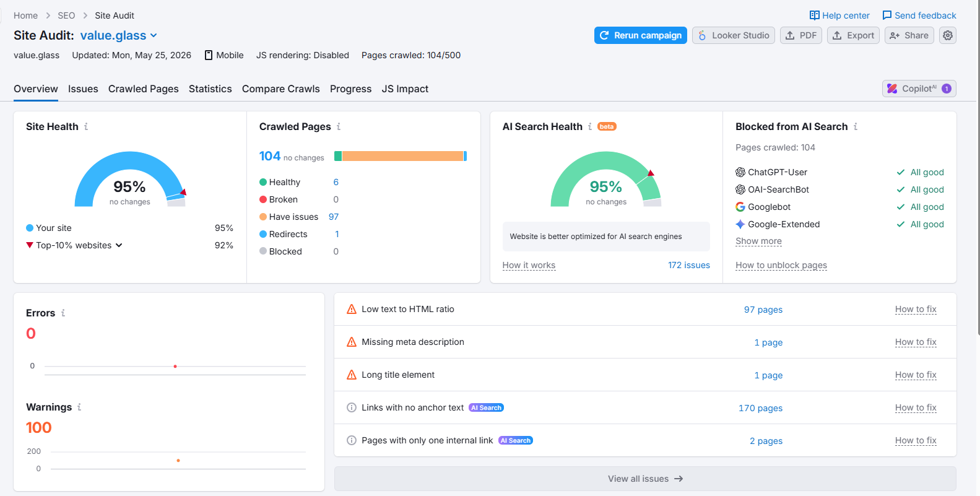This screenshot has width=980, height=496.
Task: Click the page vertical scrollbar
Action: (x=978, y=167)
